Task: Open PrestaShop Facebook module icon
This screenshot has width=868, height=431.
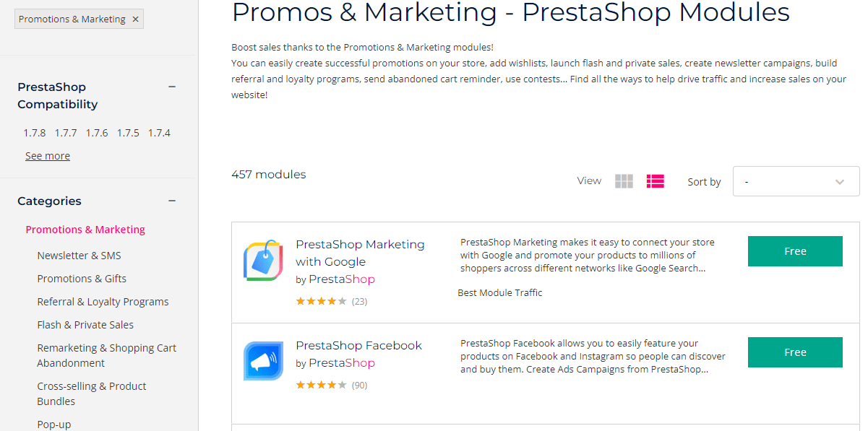Action: pyautogui.click(x=263, y=361)
